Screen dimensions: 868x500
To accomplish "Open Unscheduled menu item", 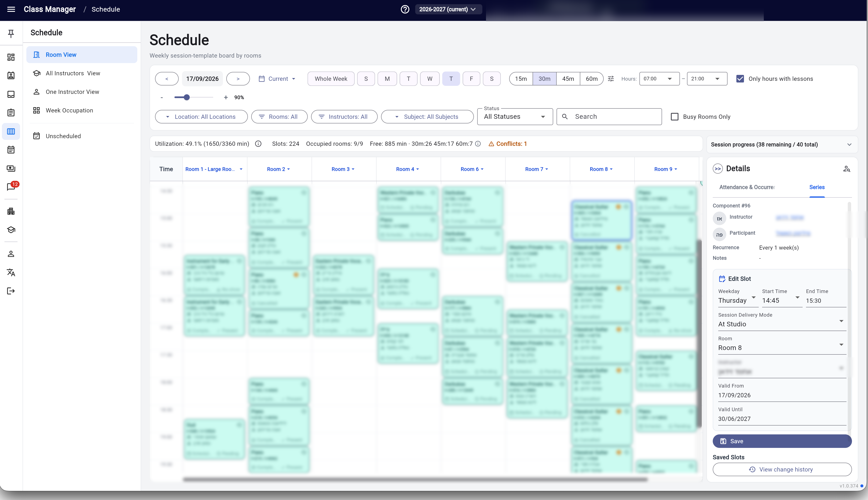I will [x=82, y=136].
